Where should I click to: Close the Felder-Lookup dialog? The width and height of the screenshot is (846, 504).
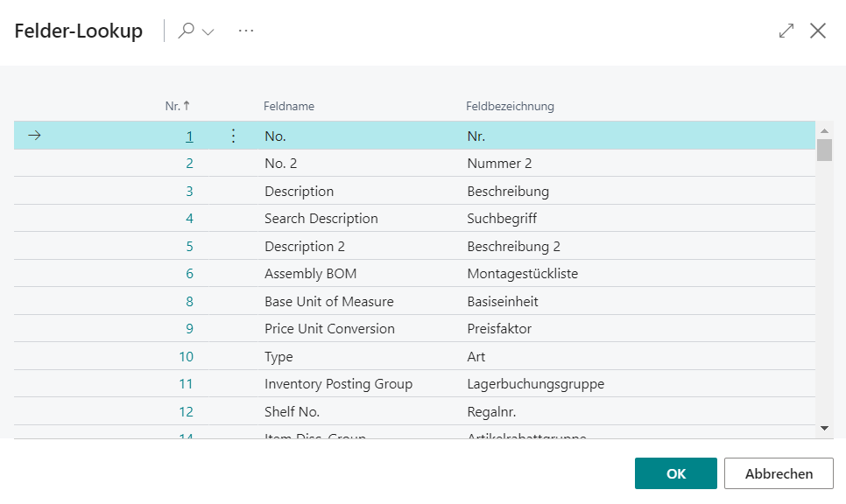tap(818, 31)
